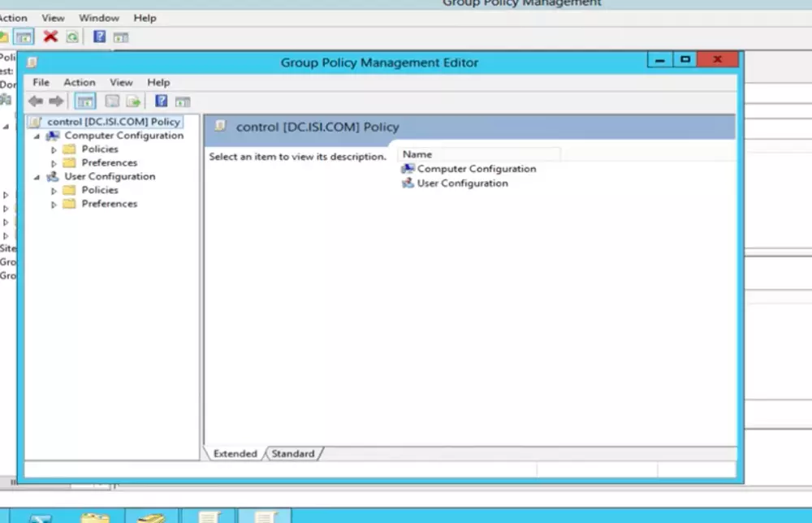Viewport: 812px width, 523px height.
Task: Select Computer Configuration in the tree
Action: click(123, 135)
